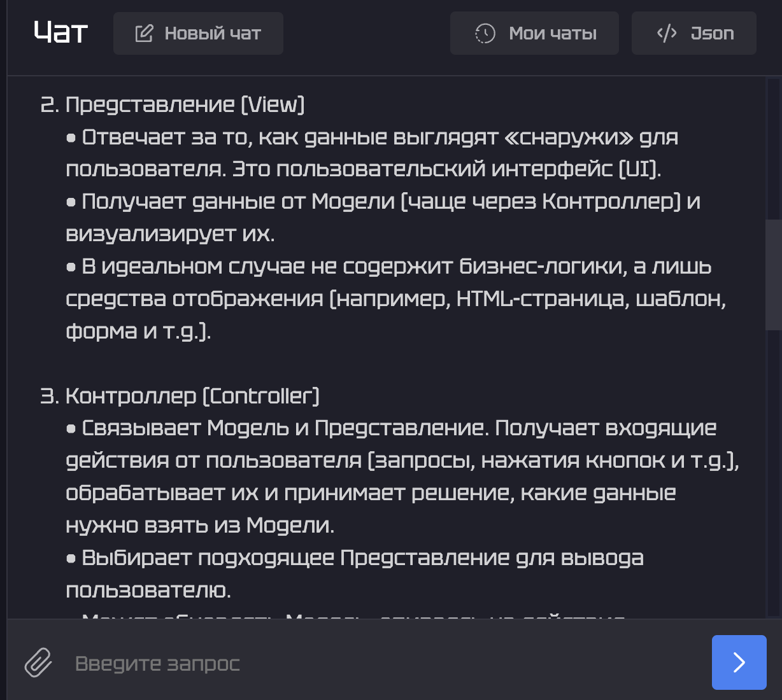The height and width of the screenshot is (700, 782).
Task: Click the heading '2. Представление (View)'
Action: (x=173, y=104)
